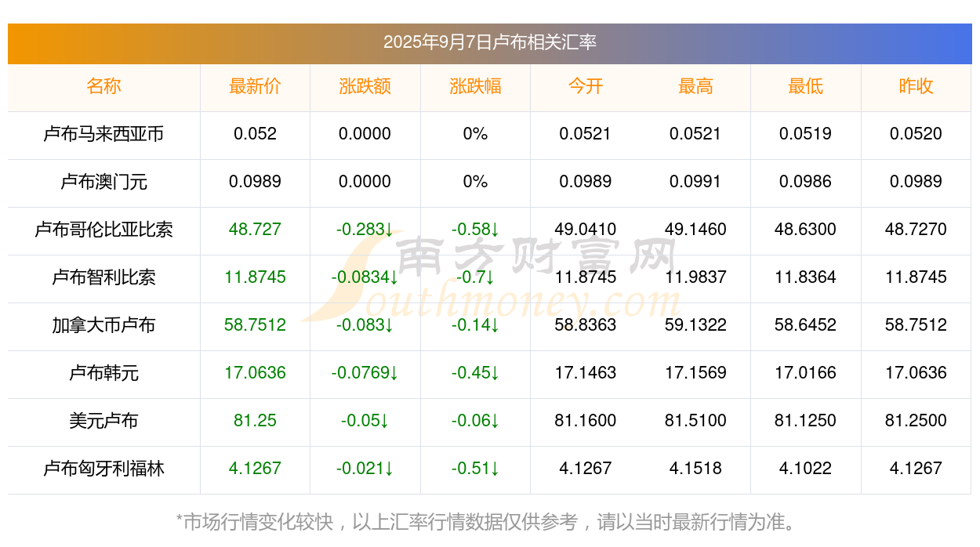
Task: Click row name '卢布马来西亚币'
Action: (104, 134)
